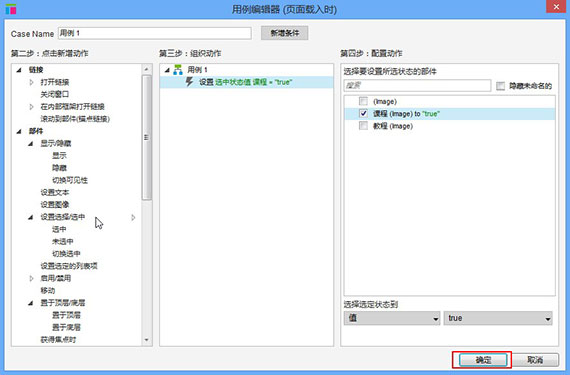Select the 关闭窗口 action
Image resolution: width=570 pixels, height=375 pixels.
[x=55, y=94]
